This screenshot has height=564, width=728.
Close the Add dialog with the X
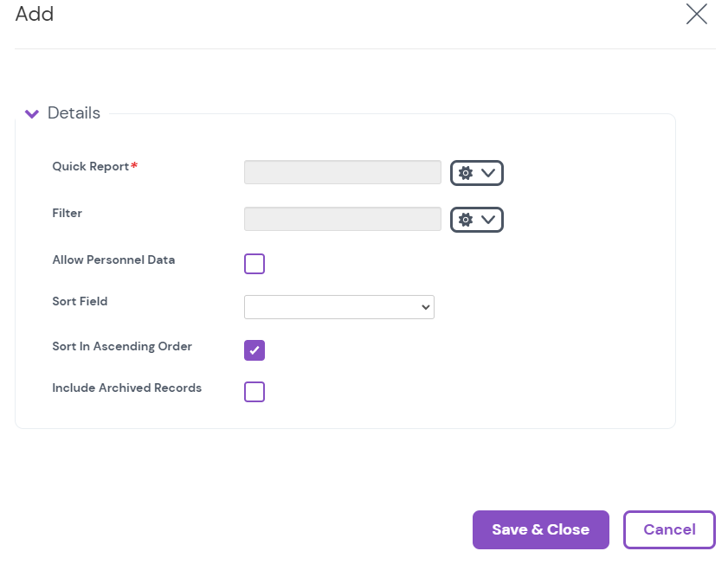696,14
